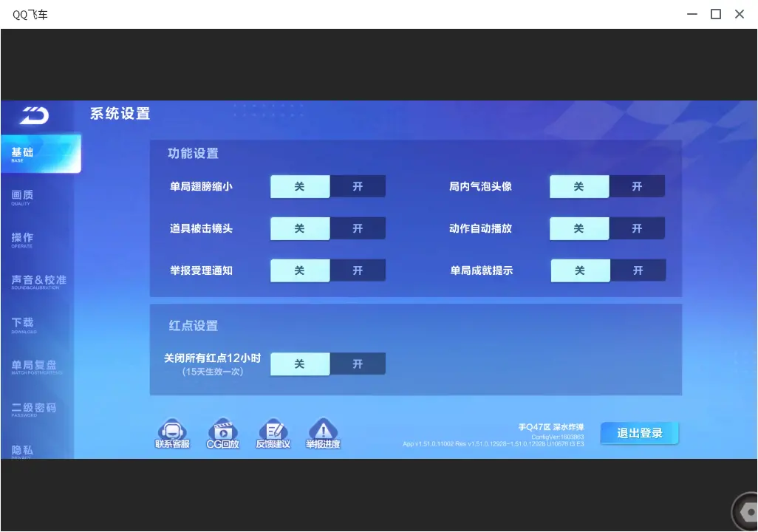
Task: Set 局内气泡头像 to 关
Action: coord(579,187)
